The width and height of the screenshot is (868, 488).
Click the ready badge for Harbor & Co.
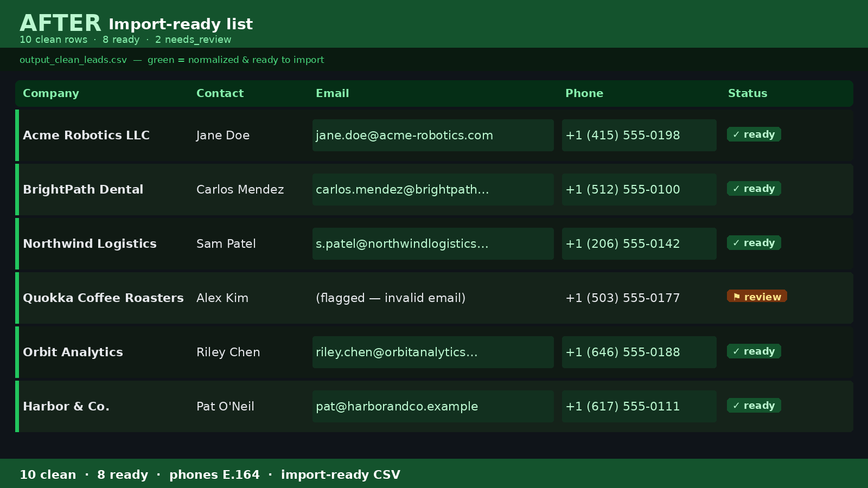[754, 405]
